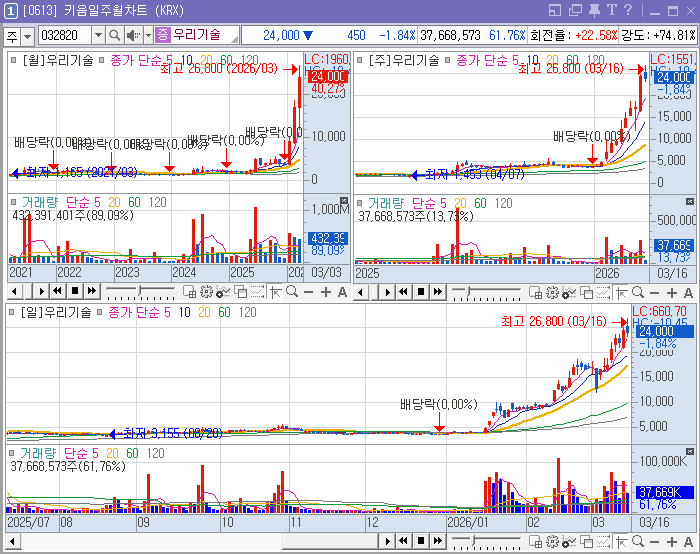Viewport: 700px width, 554px height.
Task: Click magnifier icon in weekly chart toolbar
Action: coord(638,293)
